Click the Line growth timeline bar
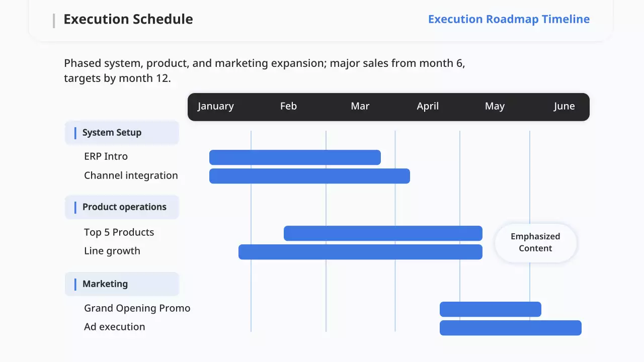 (x=360, y=252)
